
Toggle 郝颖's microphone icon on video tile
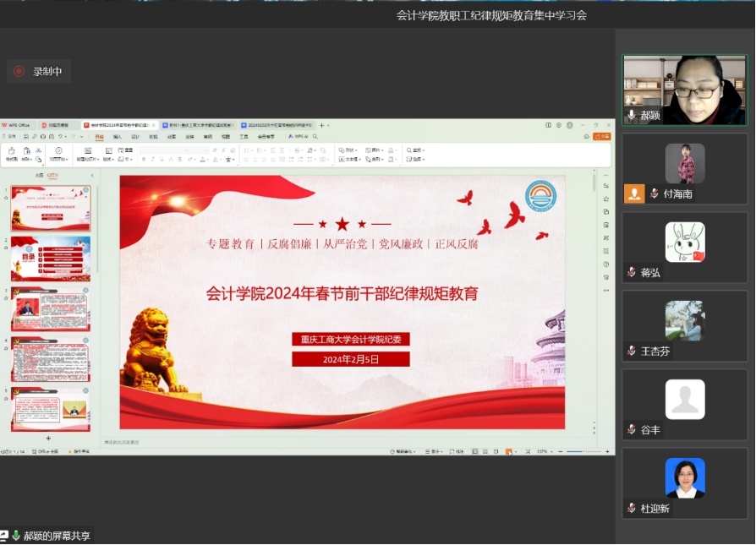[631, 115]
